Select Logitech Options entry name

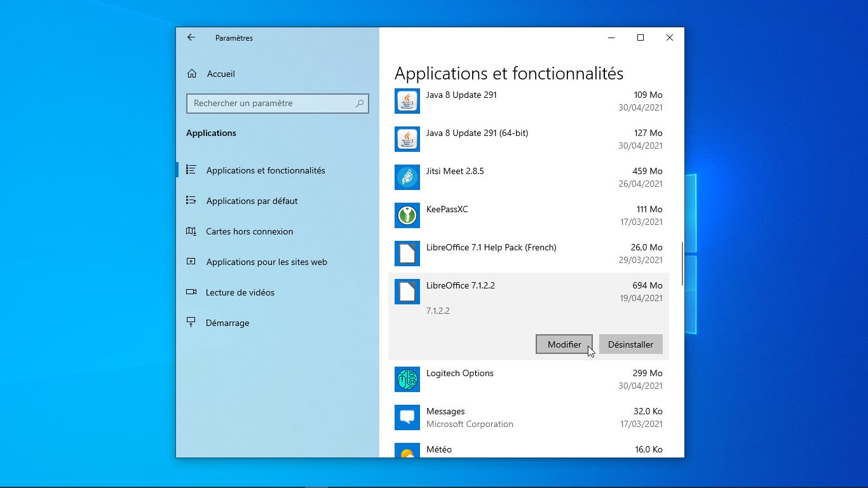tap(460, 373)
